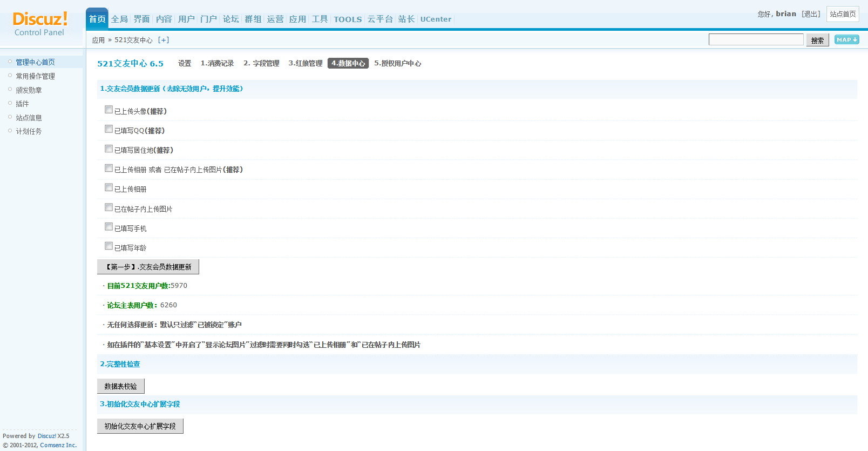This screenshot has height=451, width=868.
Task: Open the 用户 top menu
Action: (x=186, y=19)
